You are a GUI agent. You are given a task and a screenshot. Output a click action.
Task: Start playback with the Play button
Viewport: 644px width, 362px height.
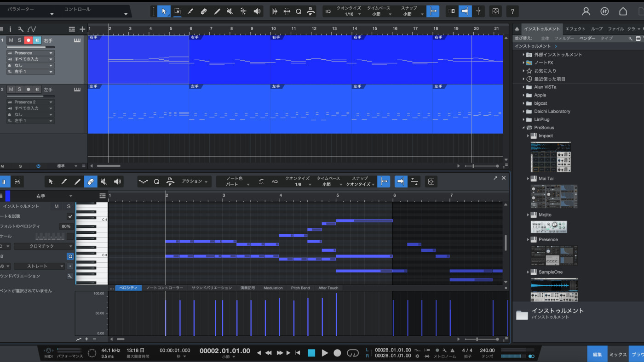(325, 353)
